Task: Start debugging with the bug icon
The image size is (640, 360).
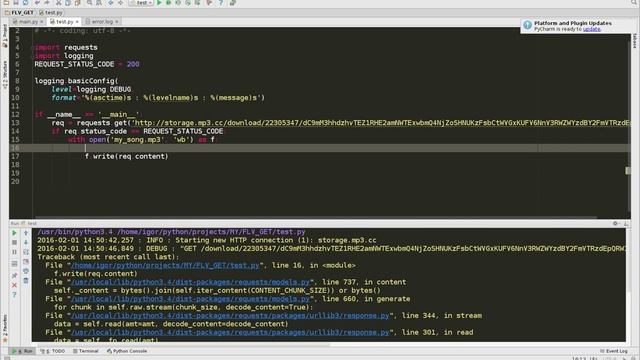Action: pyautogui.click(x=168, y=3)
